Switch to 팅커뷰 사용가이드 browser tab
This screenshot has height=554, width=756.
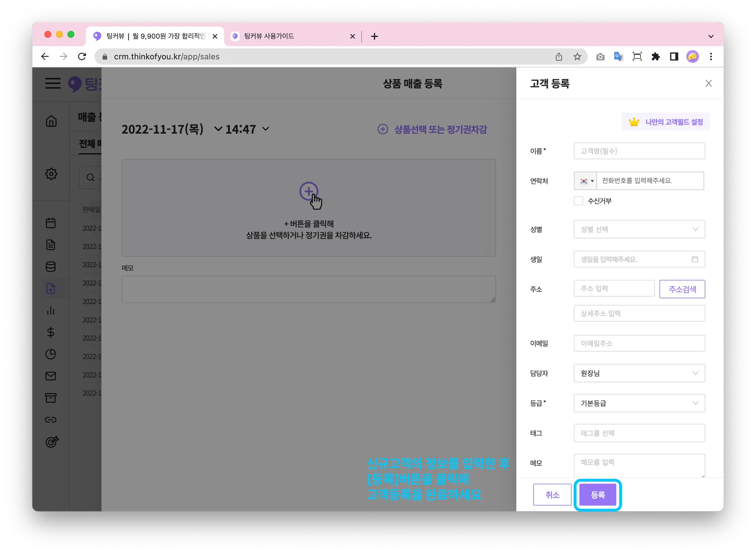[269, 36]
